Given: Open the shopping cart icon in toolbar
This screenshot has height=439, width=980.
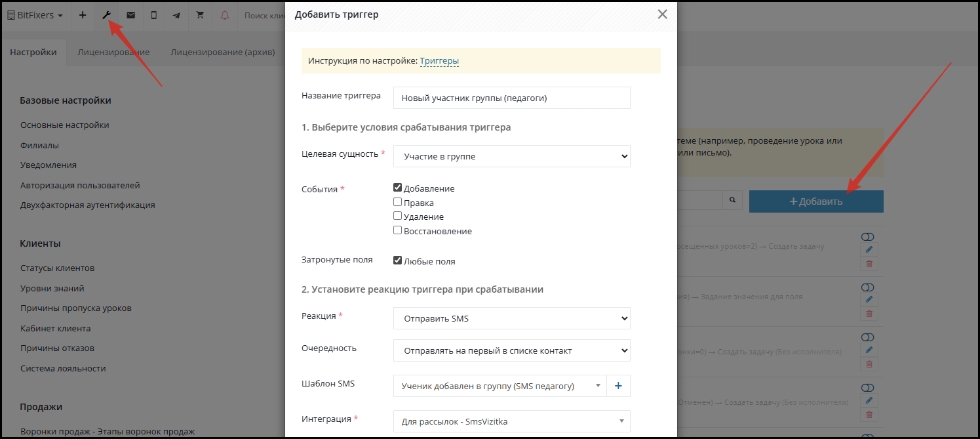Looking at the screenshot, I should (200, 15).
